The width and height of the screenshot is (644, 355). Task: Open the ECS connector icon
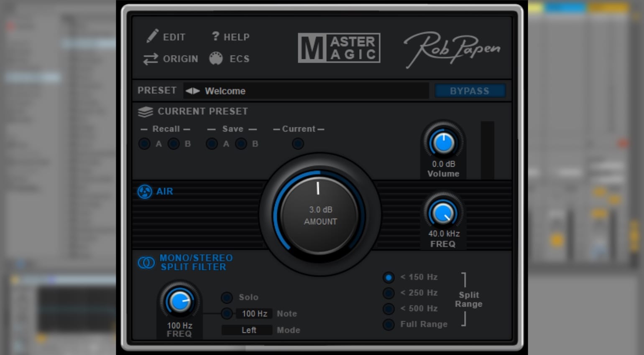216,58
